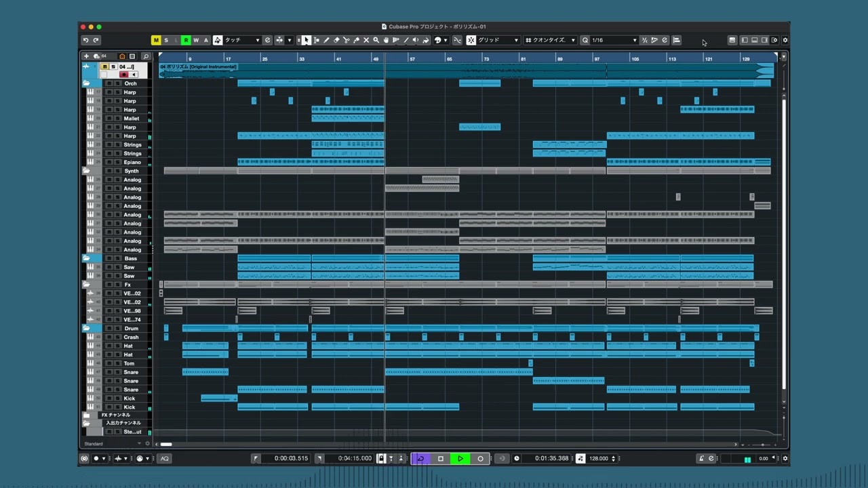This screenshot has width=868, height=488.
Task: Toggle the global Mute M button
Action: point(156,40)
